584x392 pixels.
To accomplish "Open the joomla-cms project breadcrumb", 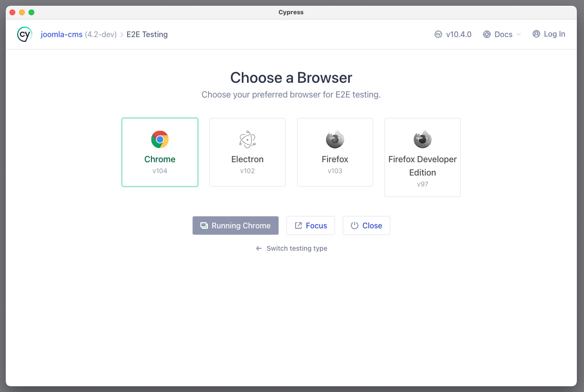I will click(62, 34).
